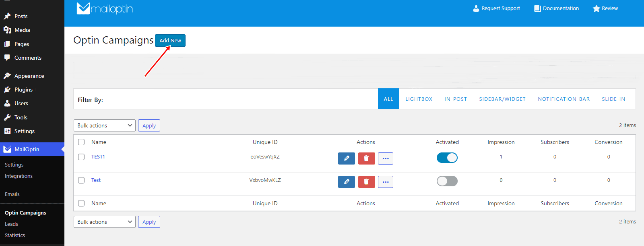The width and height of the screenshot is (644, 246).
Task: Click the edit pencil icon for Test campaign
Action: tap(346, 182)
